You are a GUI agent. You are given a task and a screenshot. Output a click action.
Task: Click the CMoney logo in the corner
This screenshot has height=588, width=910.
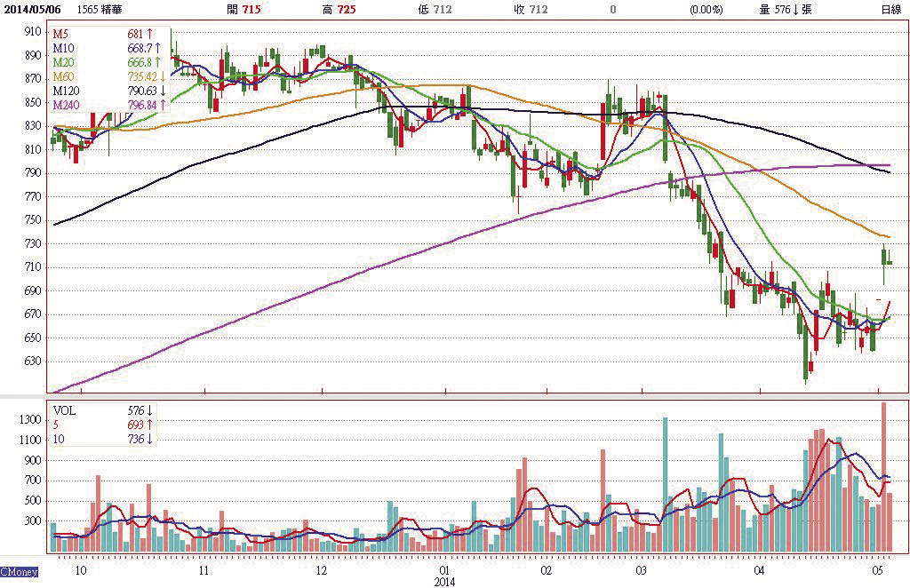(19, 572)
